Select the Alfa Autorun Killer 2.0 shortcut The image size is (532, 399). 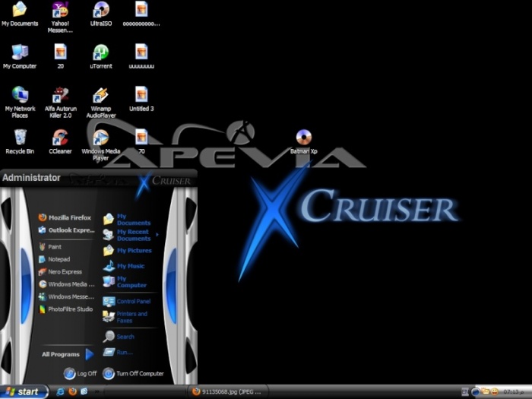60,102
